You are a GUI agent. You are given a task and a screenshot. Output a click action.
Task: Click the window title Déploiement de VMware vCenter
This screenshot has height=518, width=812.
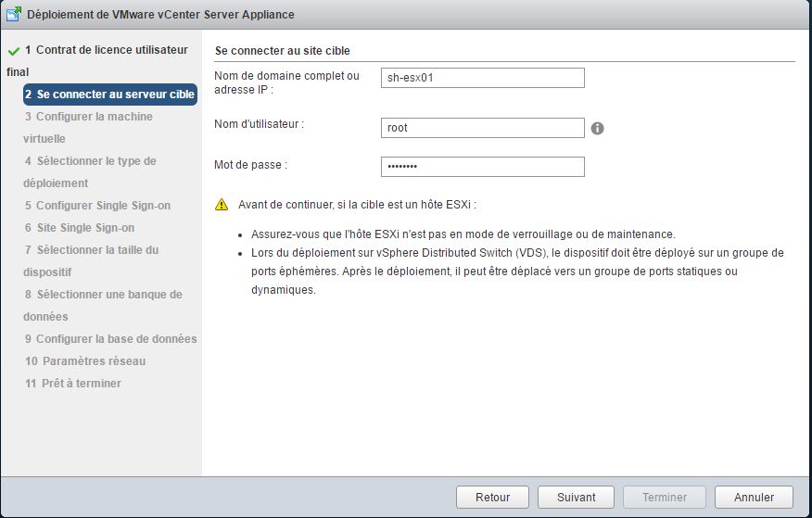coord(160,15)
